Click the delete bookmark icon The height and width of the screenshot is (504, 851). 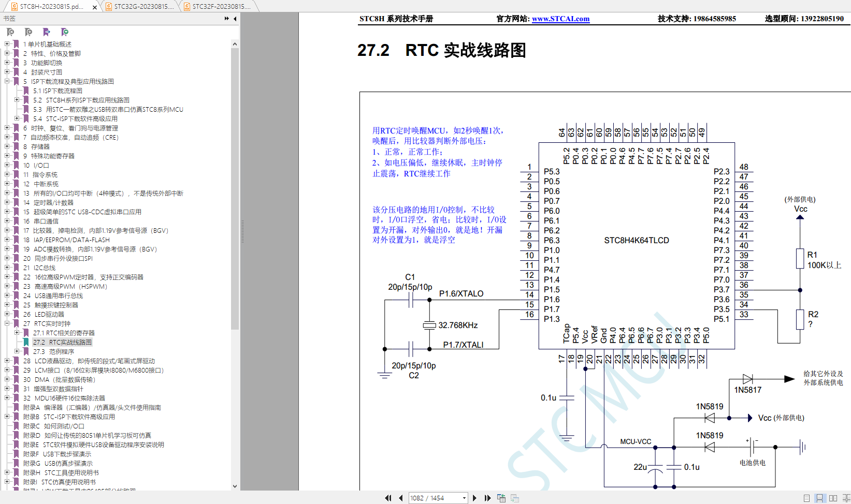coord(10,32)
